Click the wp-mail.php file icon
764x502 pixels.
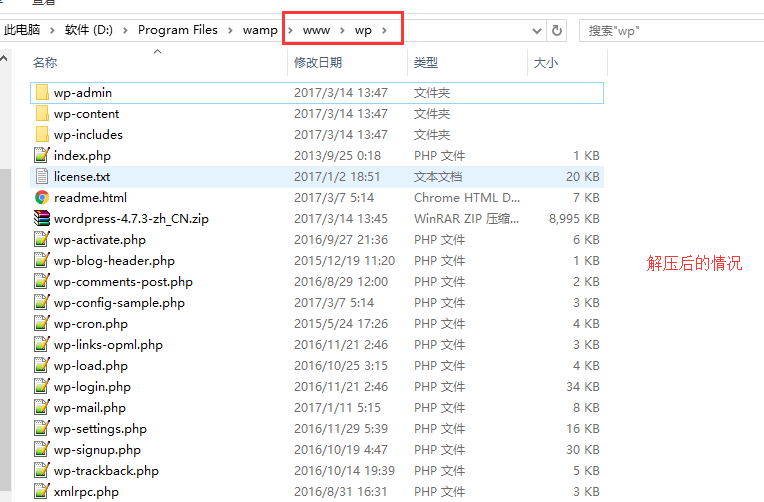coord(42,407)
